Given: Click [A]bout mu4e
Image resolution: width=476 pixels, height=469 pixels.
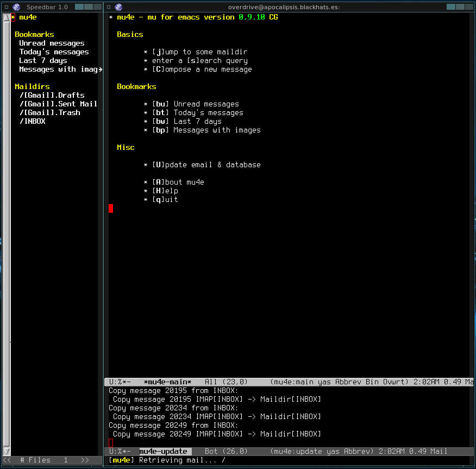Looking at the screenshot, I should pos(178,182).
